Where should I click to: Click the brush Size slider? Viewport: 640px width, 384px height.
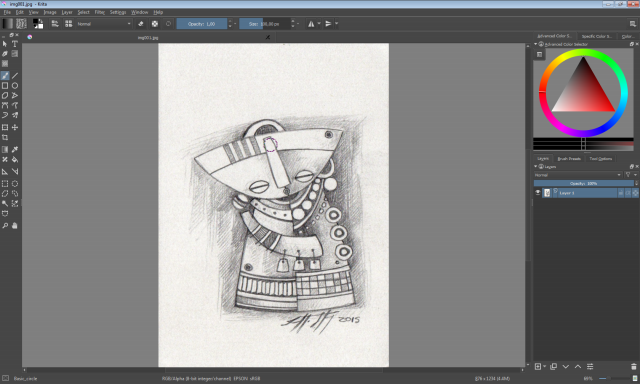[x=264, y=24]
